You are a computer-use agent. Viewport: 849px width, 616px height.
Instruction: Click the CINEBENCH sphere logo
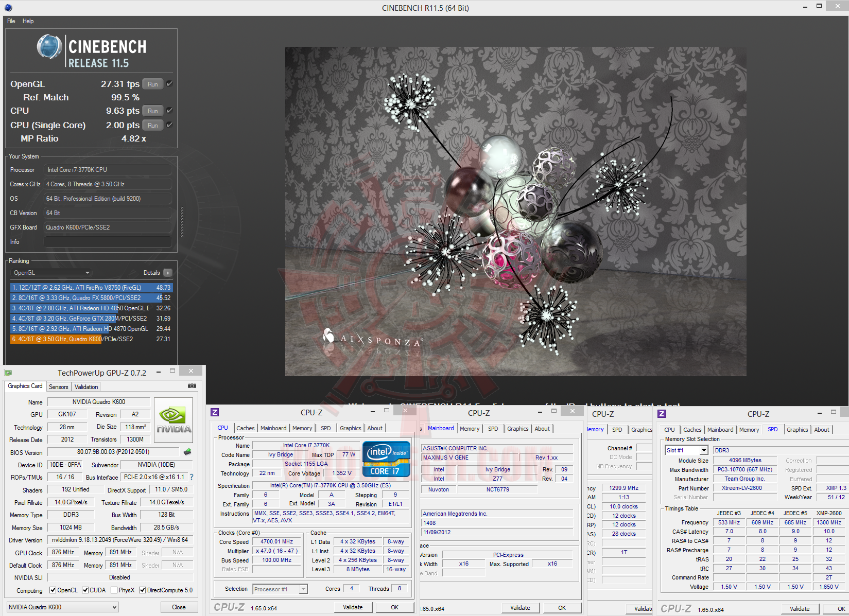click(x=49, y=46)
